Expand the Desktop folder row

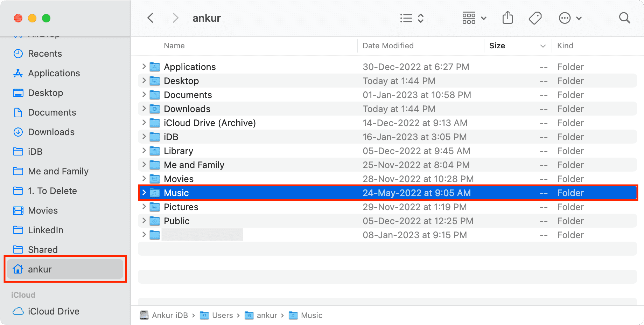pyautogui.click(x=144, y=81)
